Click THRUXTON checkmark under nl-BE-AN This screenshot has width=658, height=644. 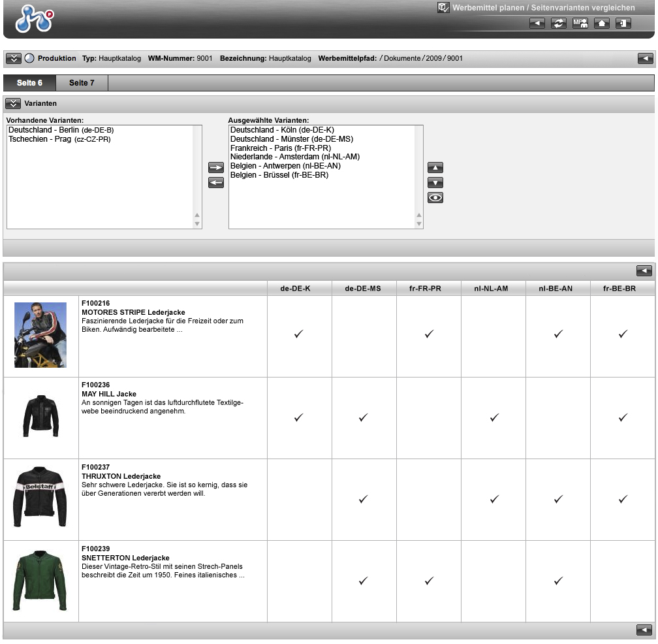[x=558, y=499]
